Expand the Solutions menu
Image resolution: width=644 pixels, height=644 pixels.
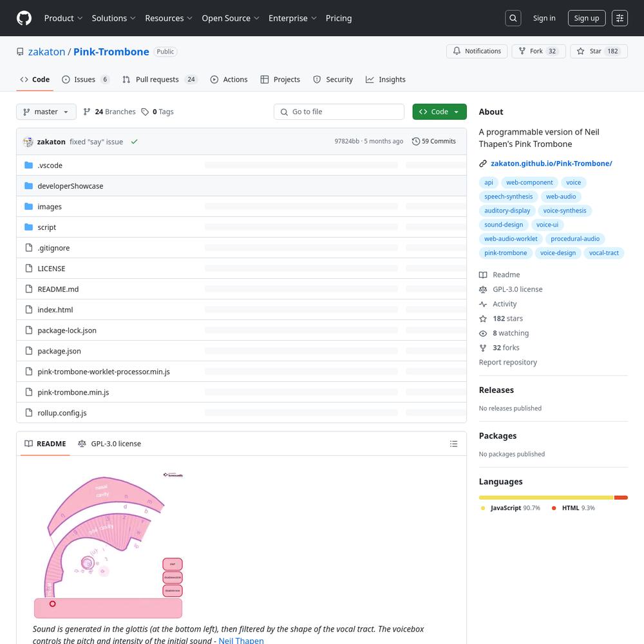113,18
